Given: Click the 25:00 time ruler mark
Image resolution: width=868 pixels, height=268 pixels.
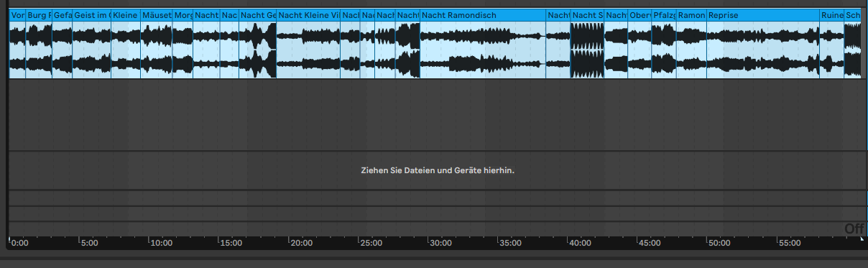Looking at the screenshot, I should (370, 244).
